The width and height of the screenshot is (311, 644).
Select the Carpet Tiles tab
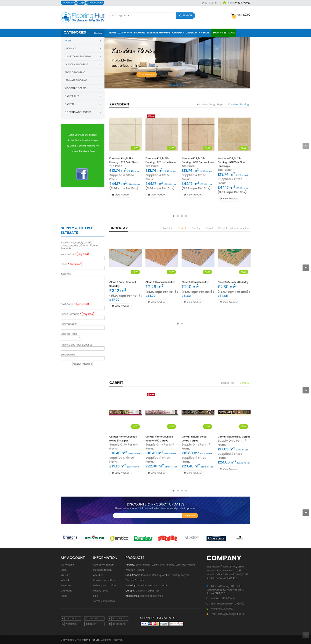[228, 383]
